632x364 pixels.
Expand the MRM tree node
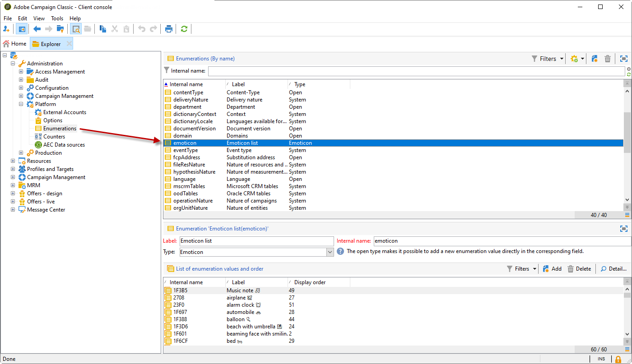13,185
